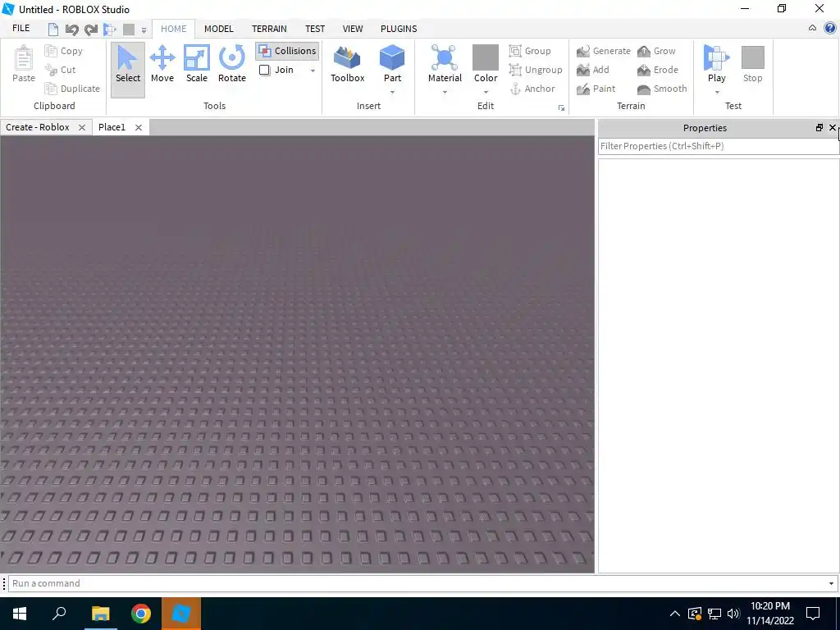Open Edit group dialog launcher
Screen dimensions: 840x630
(561, 108)
